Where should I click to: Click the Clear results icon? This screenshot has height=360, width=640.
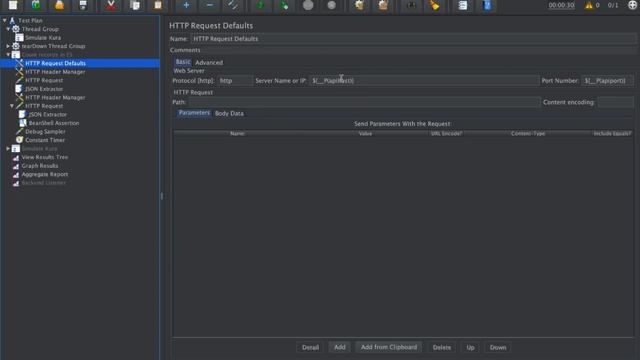[x=359, y=5]
